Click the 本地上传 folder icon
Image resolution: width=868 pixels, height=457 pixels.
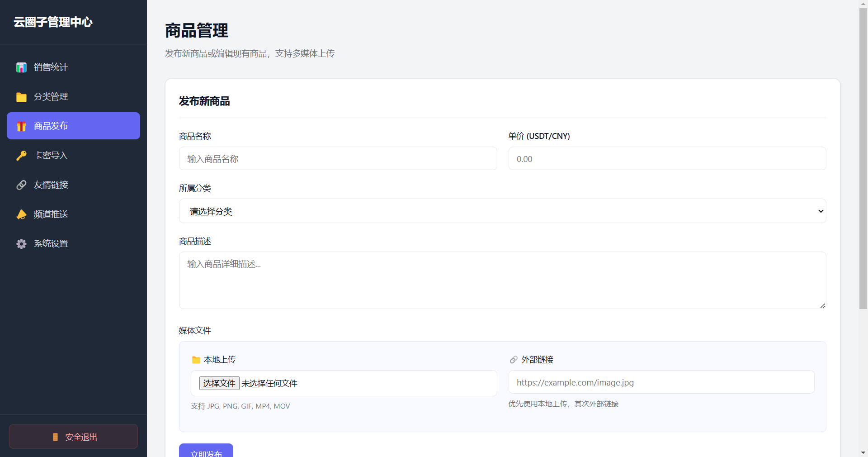[x=196, y=360]
